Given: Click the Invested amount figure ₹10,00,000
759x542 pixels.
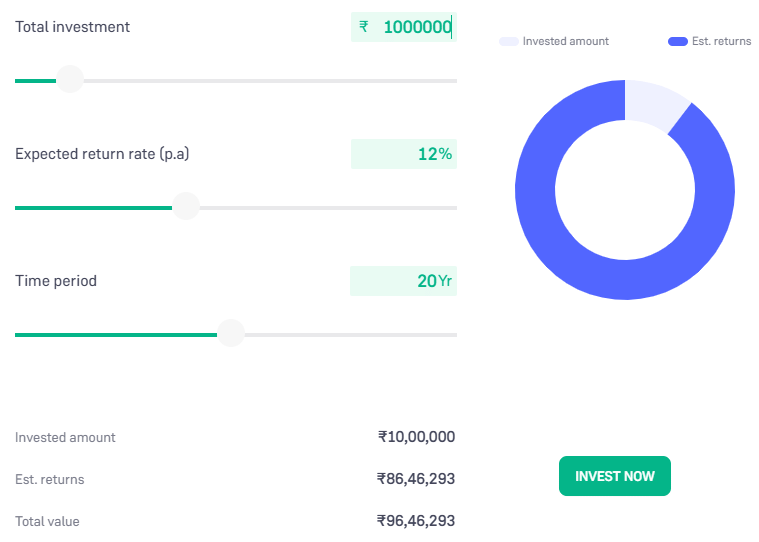Looking at the screenshot, I should pyautogui.click(x=417, y=437).
